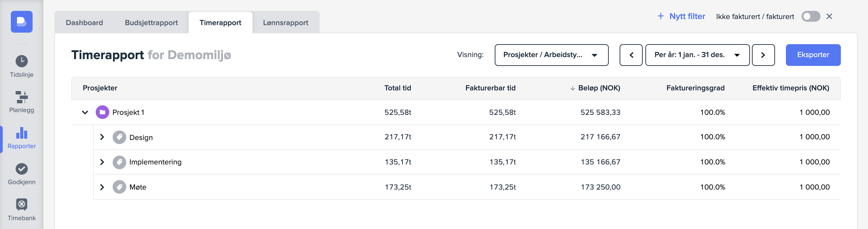The height and width of the screenshot is (229, 868).
Task: Expand the Møte row chevron
Action: click(102, 187)
